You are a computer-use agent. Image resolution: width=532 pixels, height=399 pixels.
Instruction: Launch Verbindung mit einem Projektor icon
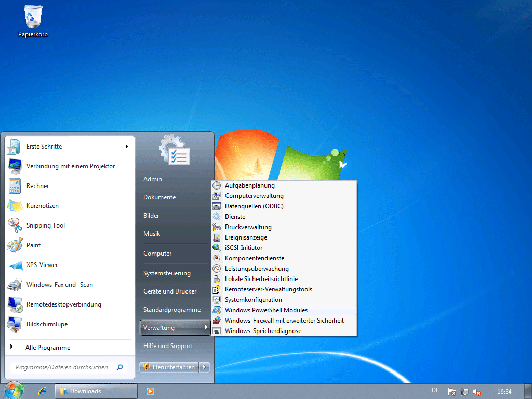pos(14,166)
